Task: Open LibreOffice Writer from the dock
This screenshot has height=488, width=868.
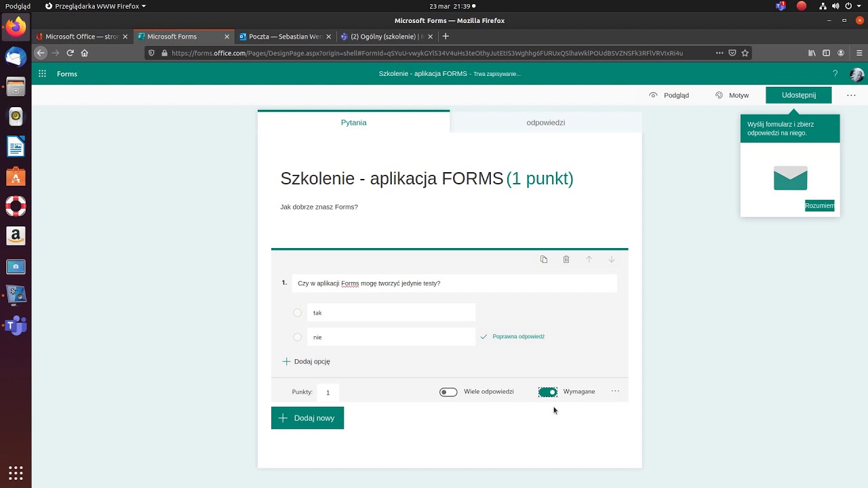Action: 16,146
